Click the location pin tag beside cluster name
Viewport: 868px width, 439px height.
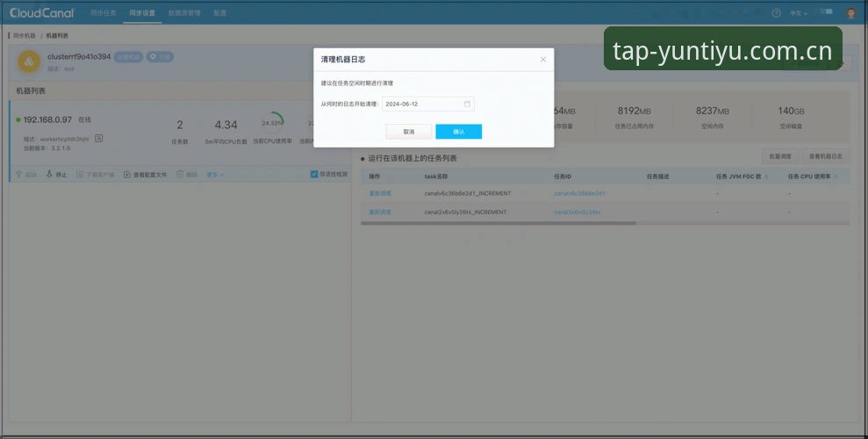click(x=160, y=56)
